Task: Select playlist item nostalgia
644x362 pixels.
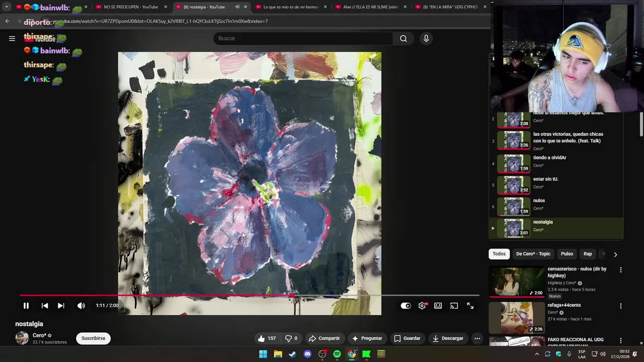Action: (x=556, y=227)
